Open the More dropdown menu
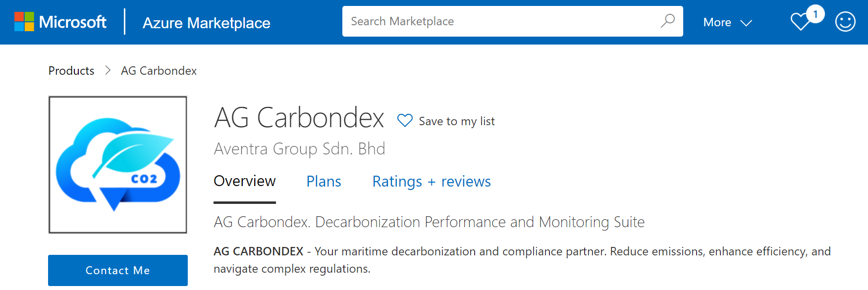 point(717,22)
